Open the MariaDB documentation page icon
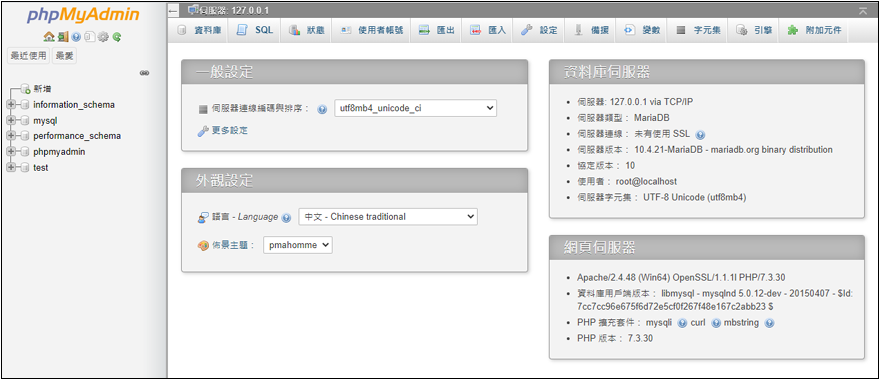The image size is (880, 380). click(x=89, y=37)
